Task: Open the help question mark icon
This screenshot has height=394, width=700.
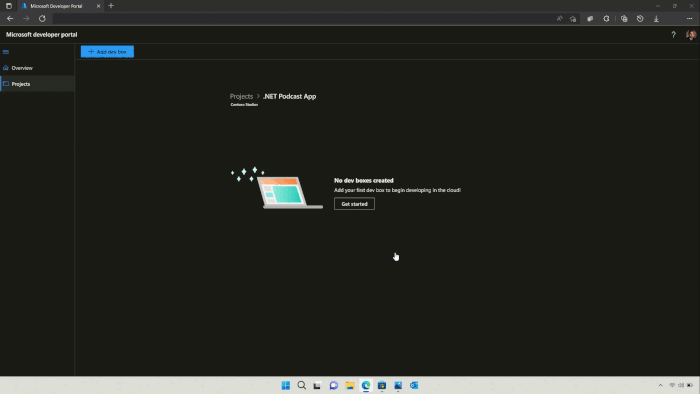Action: (673, 35)
